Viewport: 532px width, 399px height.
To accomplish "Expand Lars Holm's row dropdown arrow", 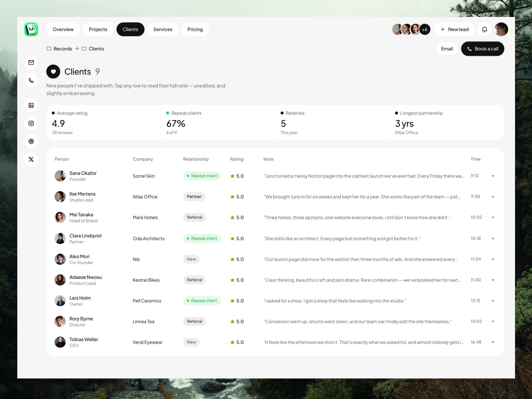I will point(493,301).
